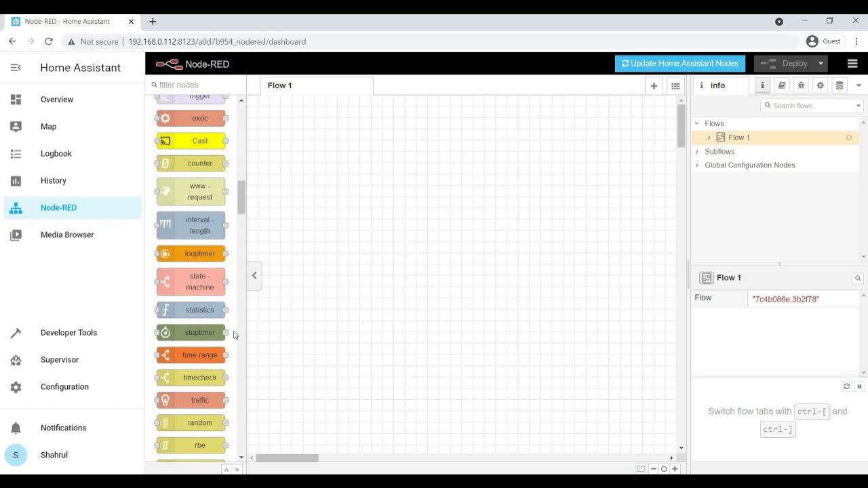
Task: Open Overview in Home Assistant sidebar
Action: 73,100
